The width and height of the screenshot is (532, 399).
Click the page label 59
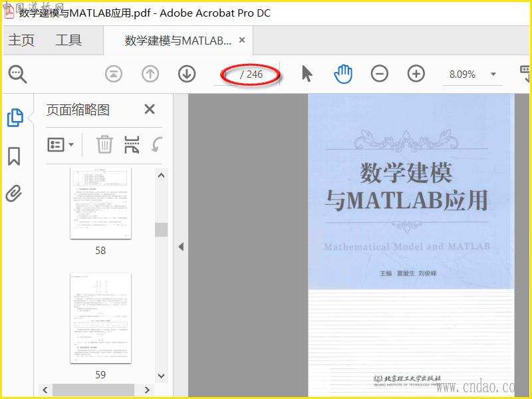100,375
